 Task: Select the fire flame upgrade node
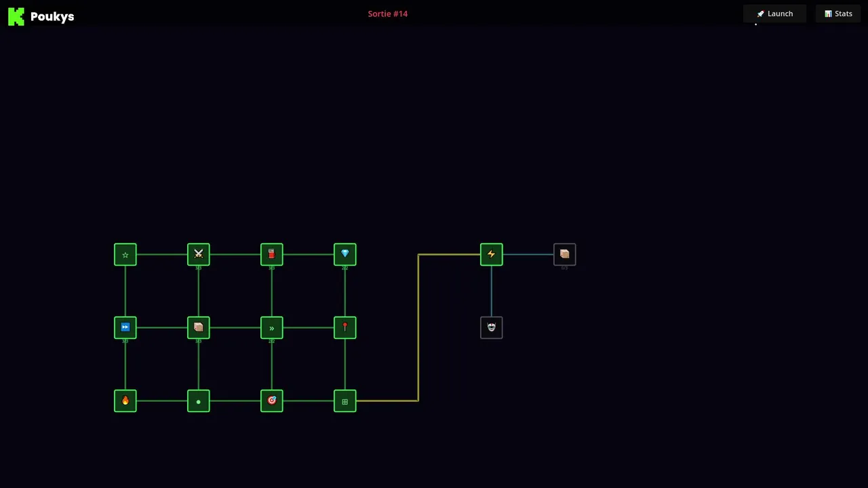click(x=125, y=401)
